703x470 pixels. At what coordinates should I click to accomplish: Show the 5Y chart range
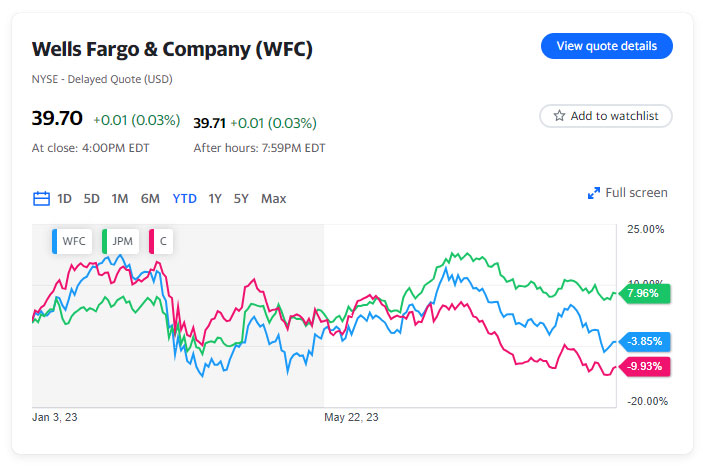click(x=241, y=198)
